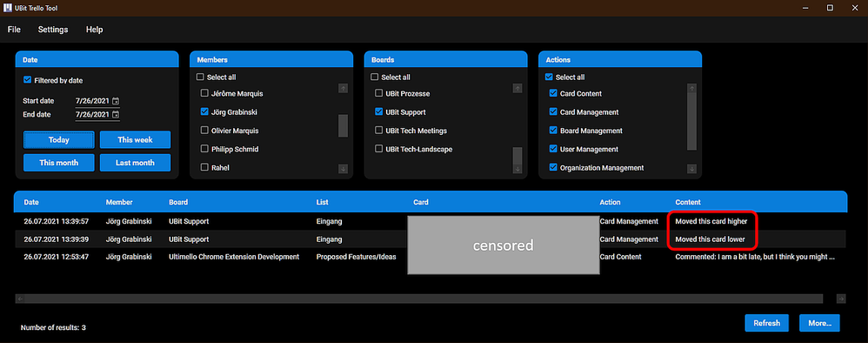Viewport: 868px width, 343px height.
Task: Click the 'Commented: I am a bit late' cell
Action: [755, 257]
